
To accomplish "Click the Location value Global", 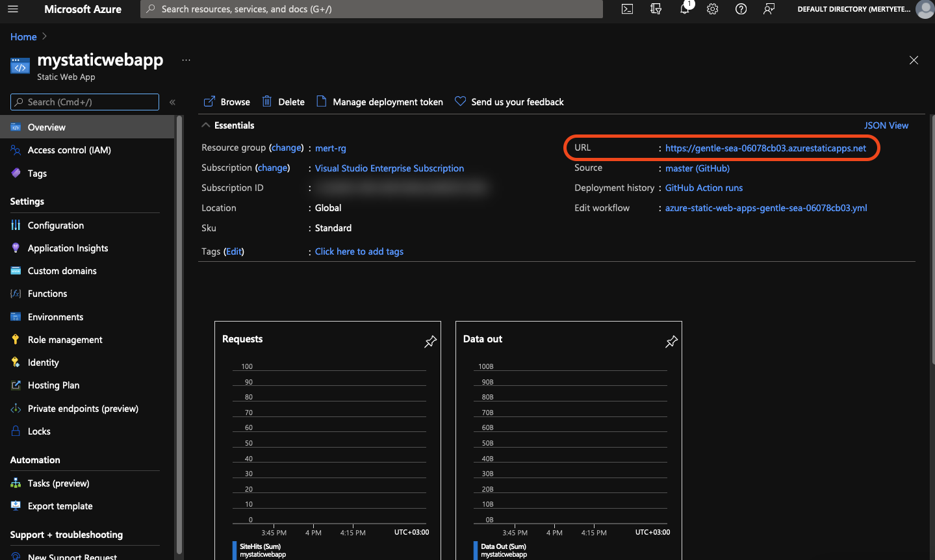I will [x=328, y=208].
